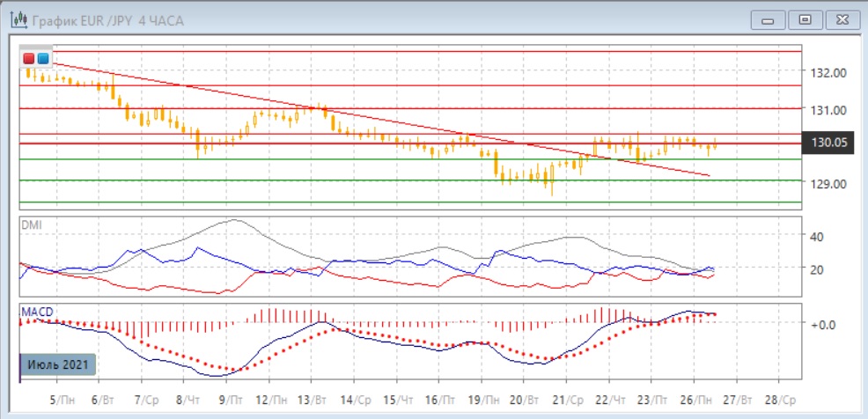868x419 pixels.
Task: Click the current price label 130.05
Action: [x=828, y=143]
